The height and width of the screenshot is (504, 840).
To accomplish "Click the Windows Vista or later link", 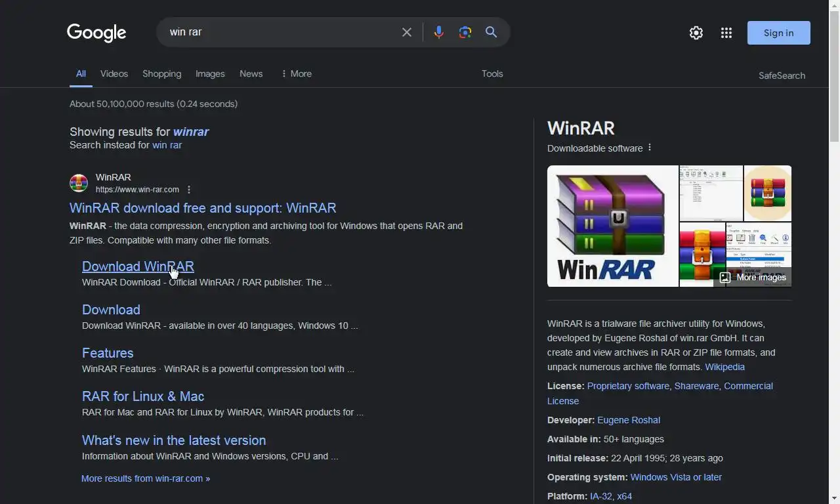I will [x=676, y=477].
